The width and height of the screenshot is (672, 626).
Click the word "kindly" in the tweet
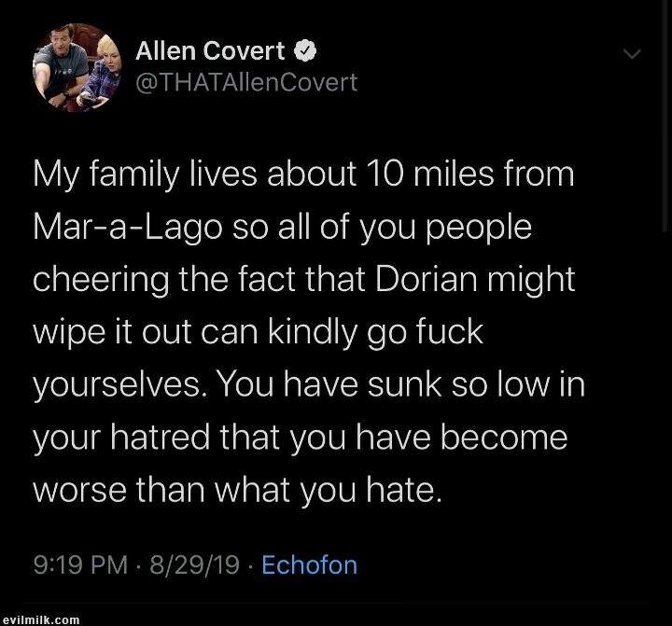coord(313,333)
